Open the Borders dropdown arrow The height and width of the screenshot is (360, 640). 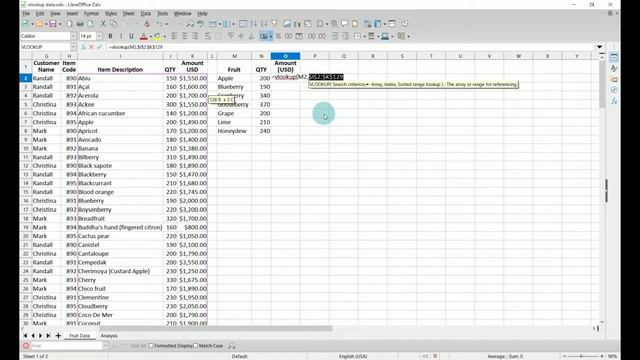(364, 36)
